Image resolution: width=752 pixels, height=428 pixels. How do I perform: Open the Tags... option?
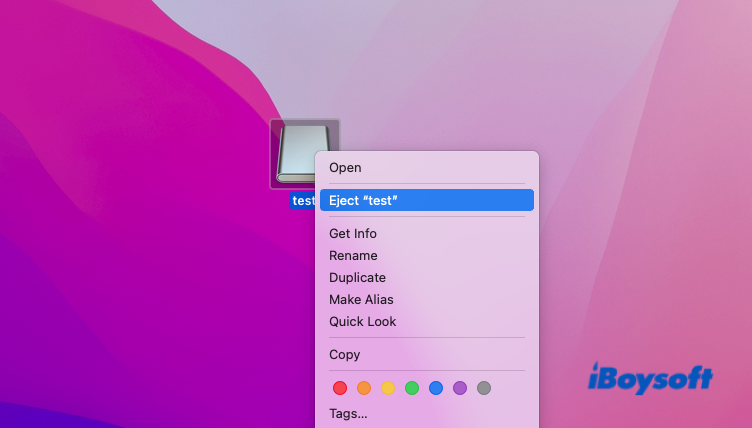[x=348, y=414]
